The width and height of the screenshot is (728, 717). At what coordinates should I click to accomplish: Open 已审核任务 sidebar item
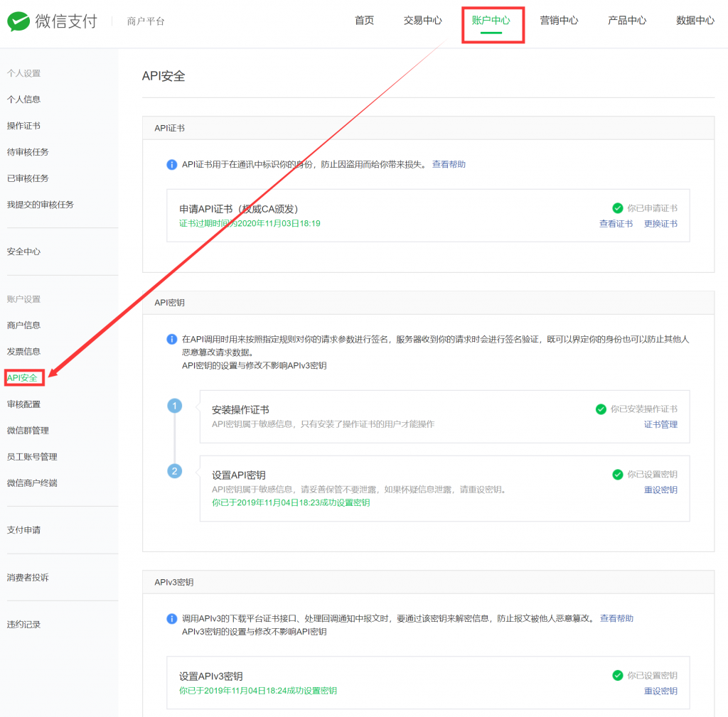(x=28, y=178)
